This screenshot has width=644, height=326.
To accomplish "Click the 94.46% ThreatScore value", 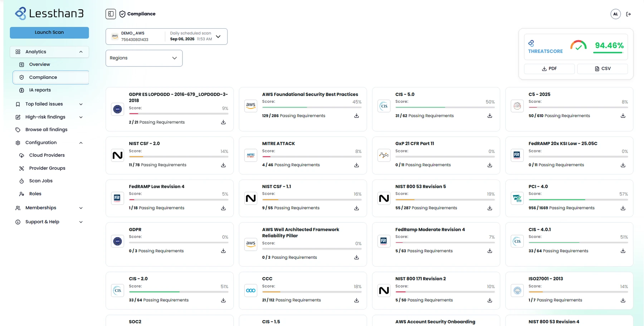I will 609,45.
